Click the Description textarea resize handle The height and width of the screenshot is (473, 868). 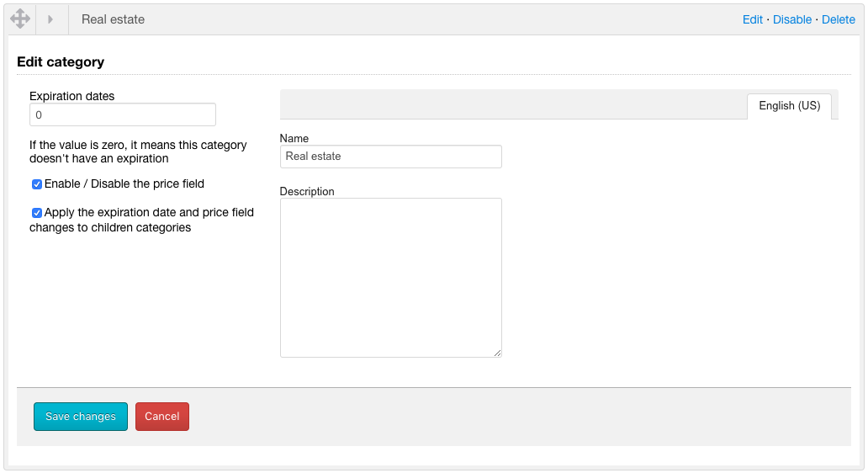point(497,353)
